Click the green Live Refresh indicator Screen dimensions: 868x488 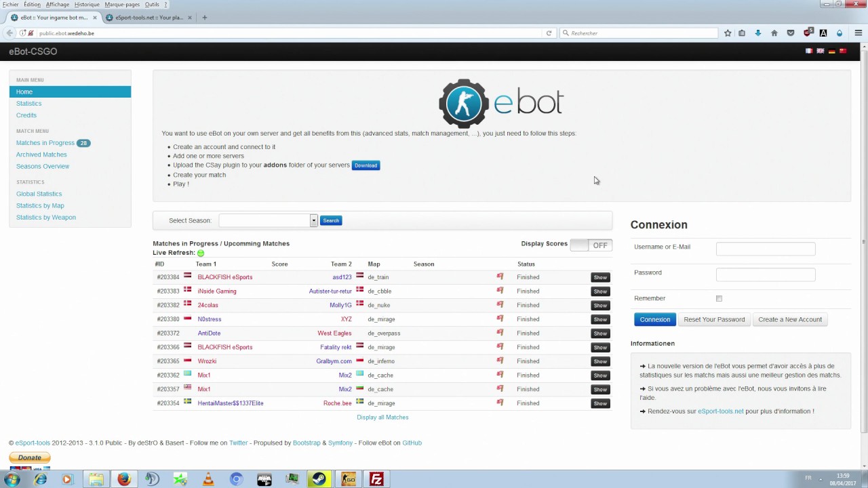coord(201,253)
